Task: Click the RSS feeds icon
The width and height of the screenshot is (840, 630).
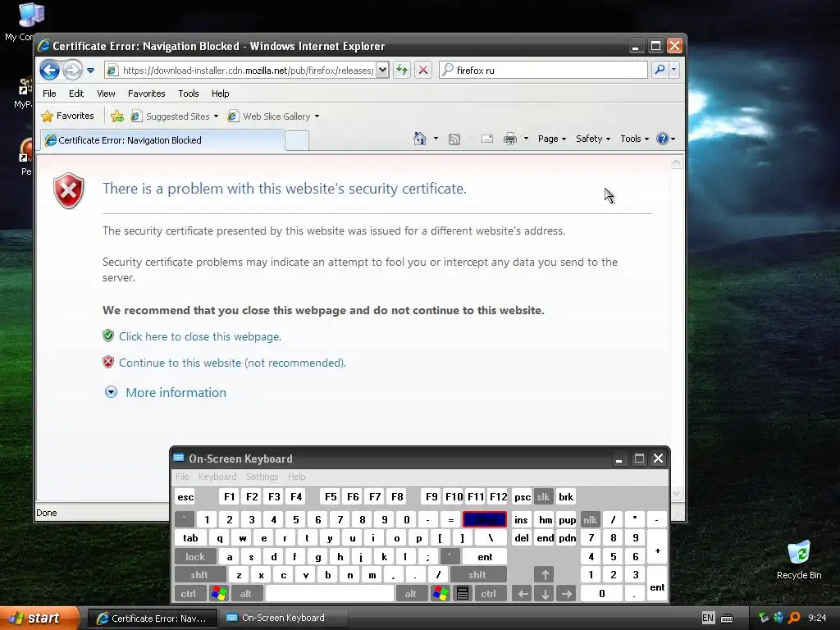Action: click(454, 139)
